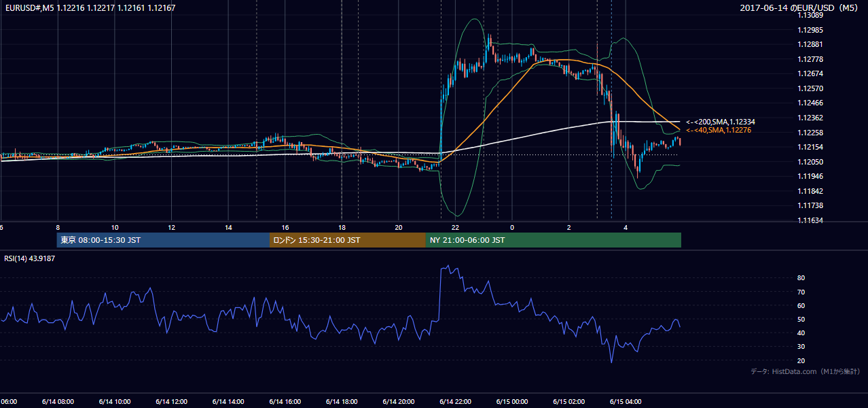The height and width of the screenshot is (408, 868).
Task: Click the 6/14 10:00 time label
Action: pyautogui.click(x=115, y=401)
